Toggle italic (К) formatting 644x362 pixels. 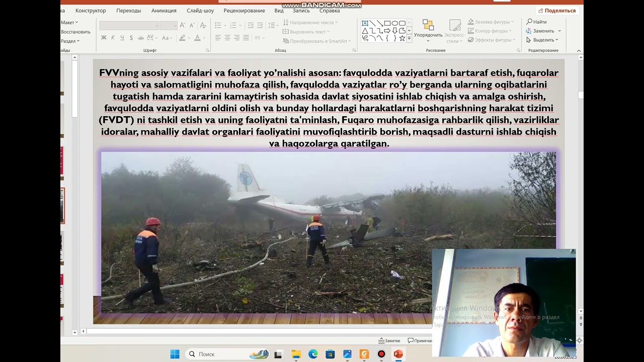pyautogui.click(x=113, y=38)
